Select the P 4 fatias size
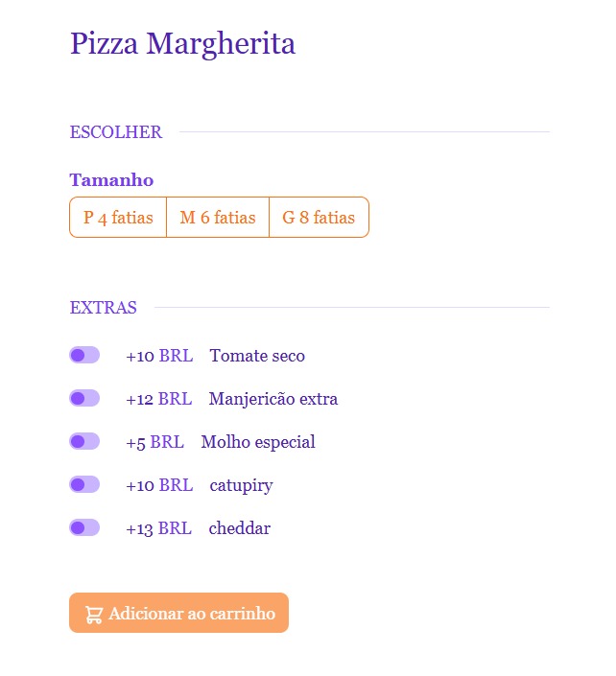 [118, 218]
